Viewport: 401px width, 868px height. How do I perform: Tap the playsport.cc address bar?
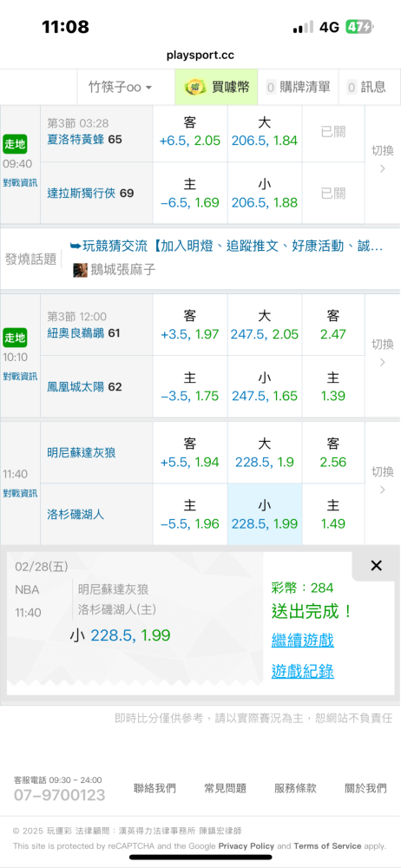pyautogui.click(x=200, y=56)
